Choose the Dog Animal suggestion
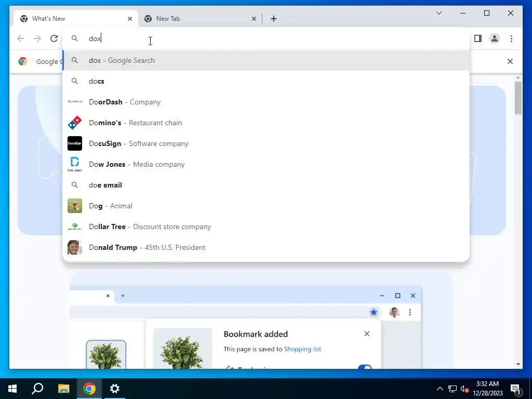Viewport: 532px width, 399px height. 266,206
